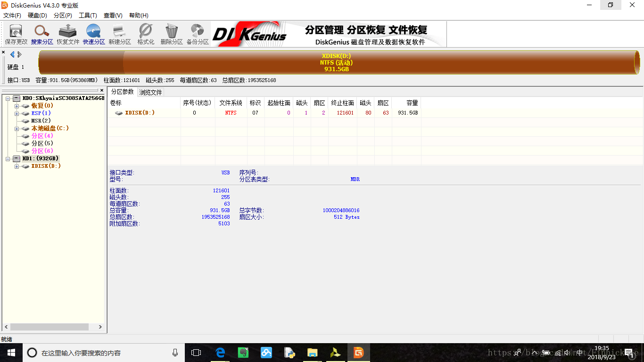
Task: Go to the next disk with the right arrow
Action: pyautogui.click(x=19, y=54)
